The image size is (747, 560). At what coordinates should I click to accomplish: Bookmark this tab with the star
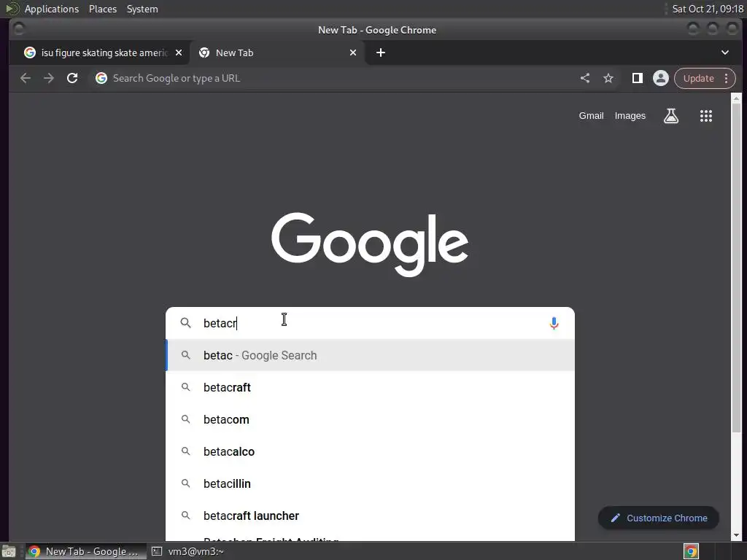click(x=608, y=78)
